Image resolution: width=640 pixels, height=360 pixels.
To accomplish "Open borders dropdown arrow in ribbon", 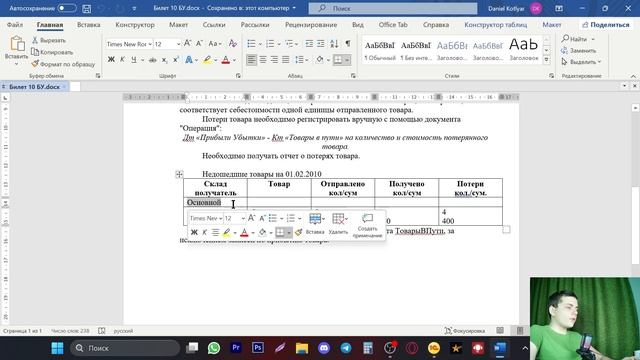I will [347, 60].
